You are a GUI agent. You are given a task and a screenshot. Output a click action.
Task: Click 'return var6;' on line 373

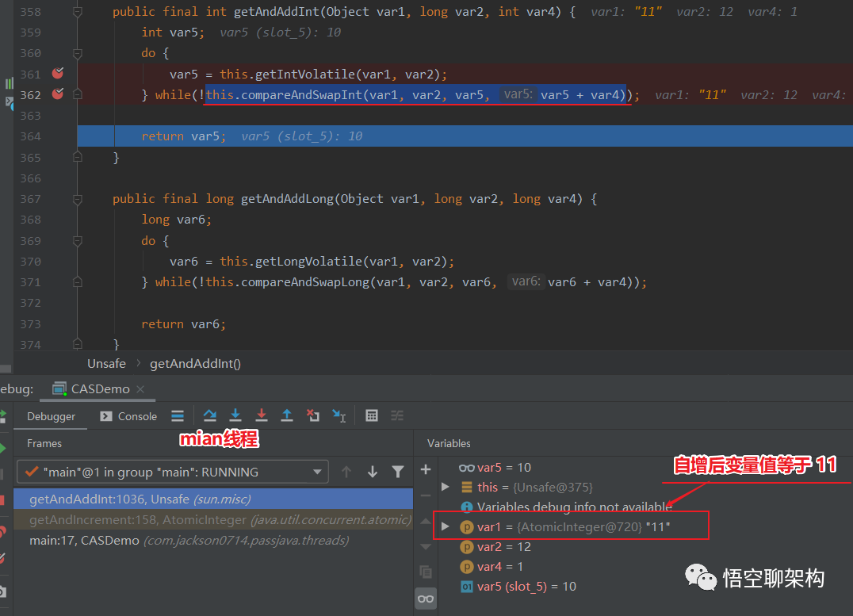pos(183,323)
